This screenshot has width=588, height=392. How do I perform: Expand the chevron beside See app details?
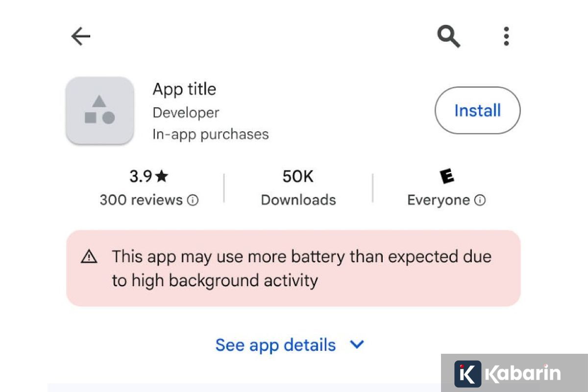click(x=357, y=345)
